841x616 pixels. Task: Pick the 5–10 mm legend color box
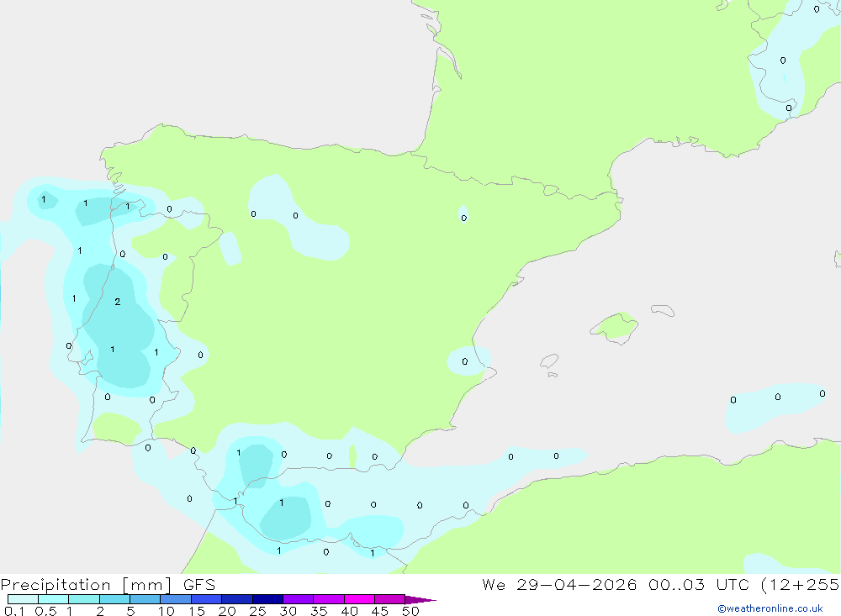click(145, 599)
